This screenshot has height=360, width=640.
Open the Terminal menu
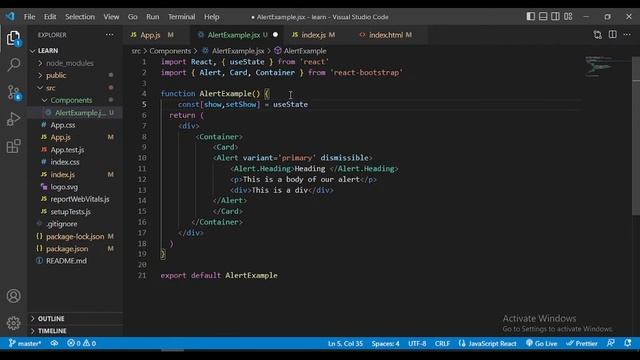pyautogui.click(x=181, y=17)
